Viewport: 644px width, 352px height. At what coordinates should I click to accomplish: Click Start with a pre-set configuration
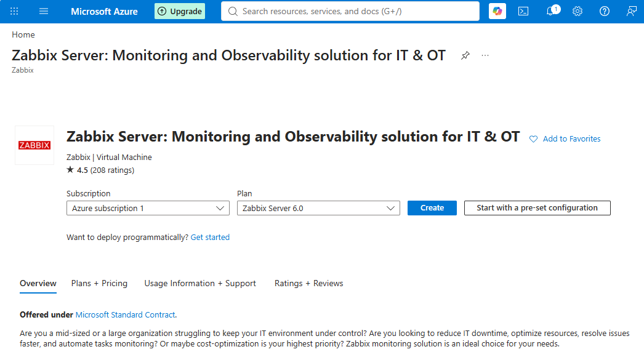[537, 208]
